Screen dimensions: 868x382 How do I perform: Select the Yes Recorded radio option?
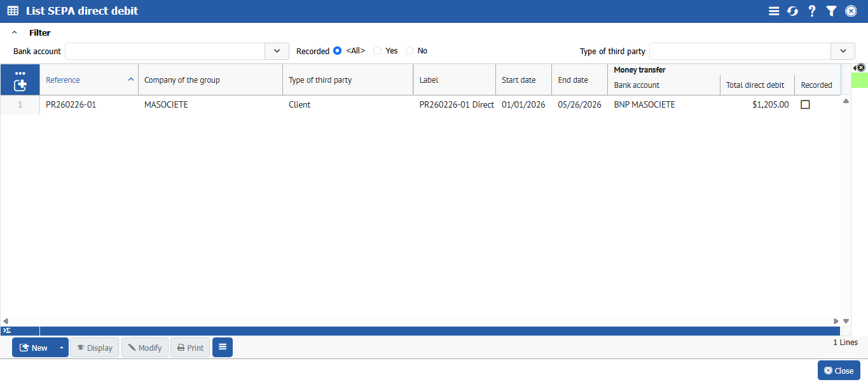(378, 51)
